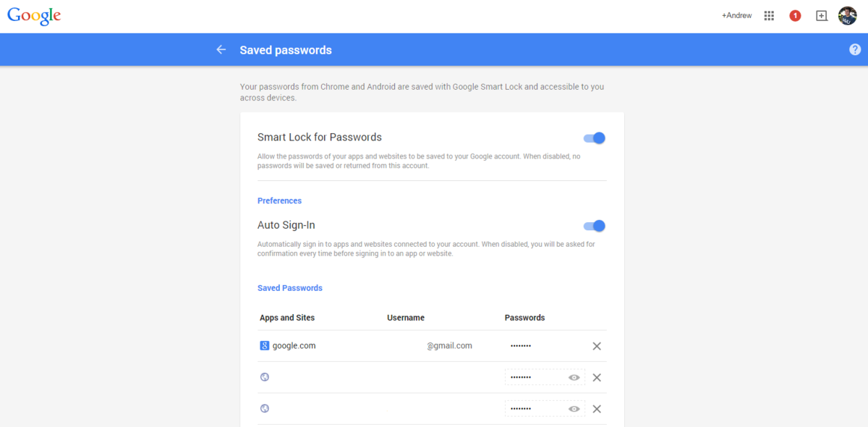Remove the google.com saved password
The width and height of the screenshot is (868, 427).
point(597,346)
